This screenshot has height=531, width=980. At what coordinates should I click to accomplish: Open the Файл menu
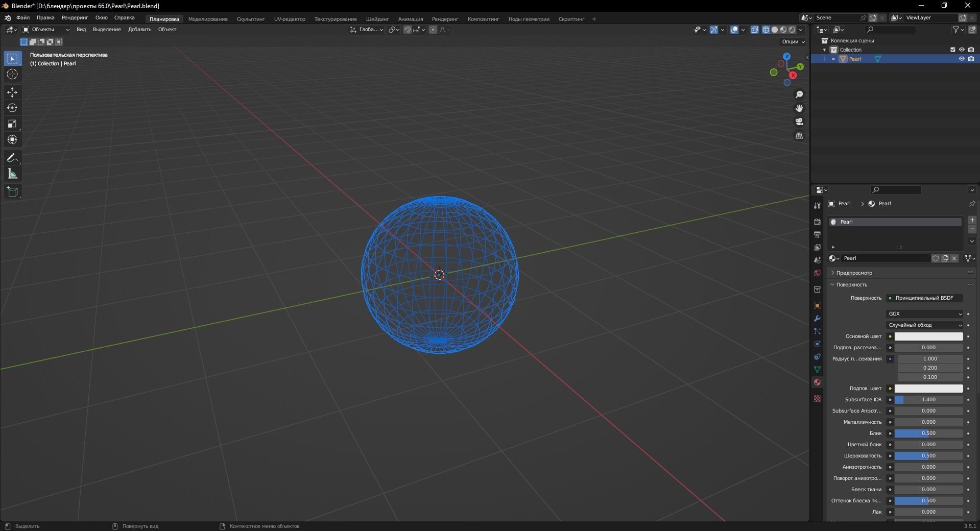pyautogui.click(x=23, y=18)
